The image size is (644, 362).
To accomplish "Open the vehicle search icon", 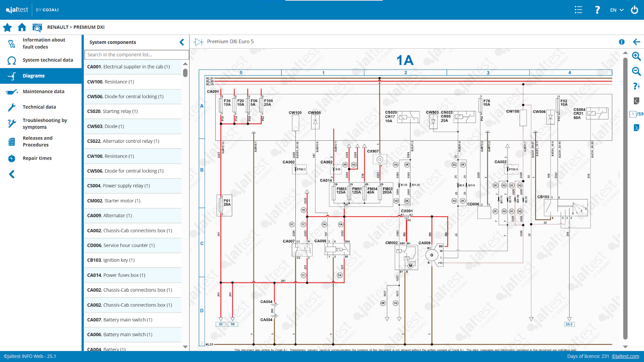I will (37, 27).
